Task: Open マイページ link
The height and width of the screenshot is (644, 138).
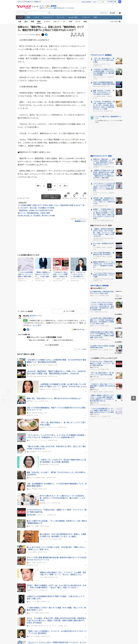Action: click(103, 13)
